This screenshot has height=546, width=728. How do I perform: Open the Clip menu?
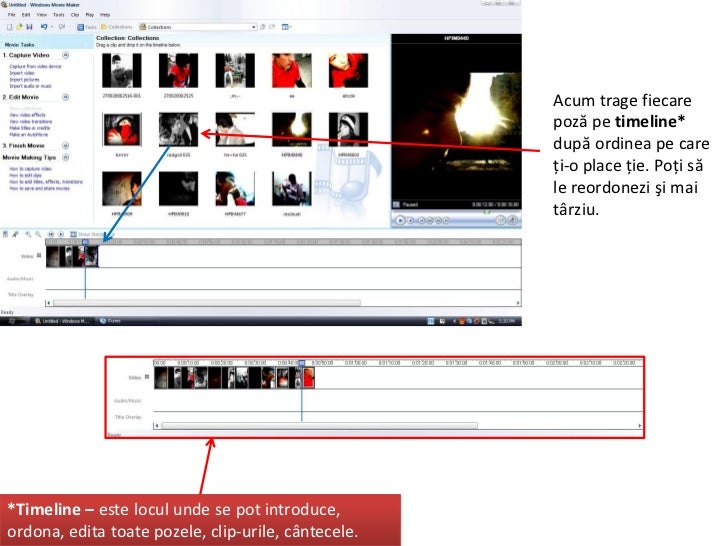coord(75,15)
